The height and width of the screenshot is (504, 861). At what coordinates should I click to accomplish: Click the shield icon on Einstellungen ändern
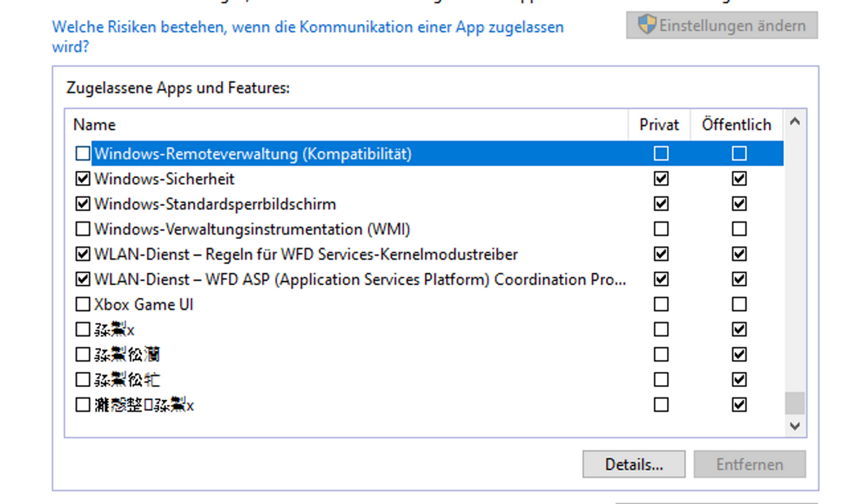[647, 24]
